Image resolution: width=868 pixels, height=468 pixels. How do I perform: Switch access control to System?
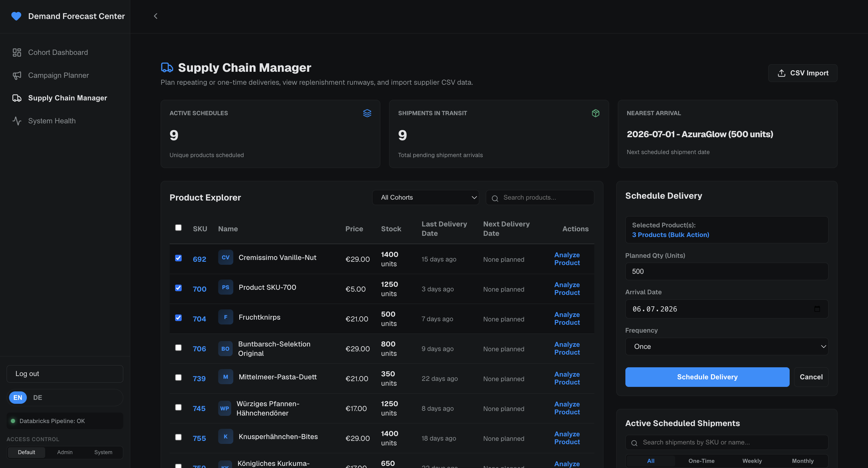click(103, 452)
